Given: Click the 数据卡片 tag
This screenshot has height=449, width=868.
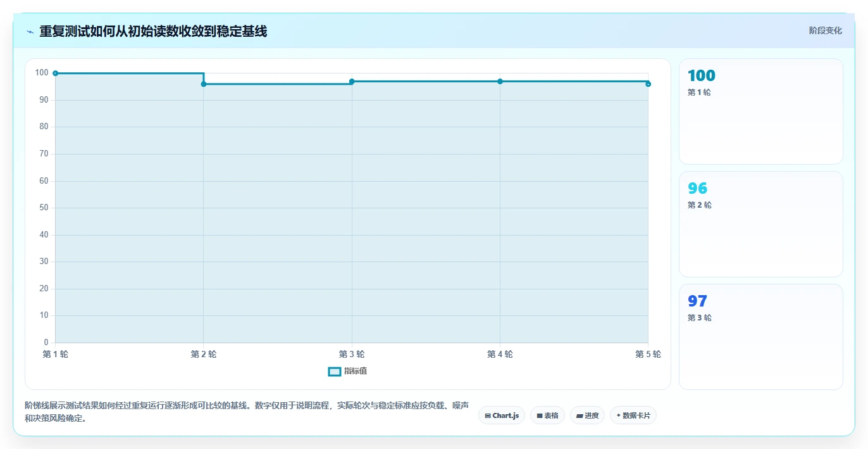Looking at the screenshot, I should 633,415.
